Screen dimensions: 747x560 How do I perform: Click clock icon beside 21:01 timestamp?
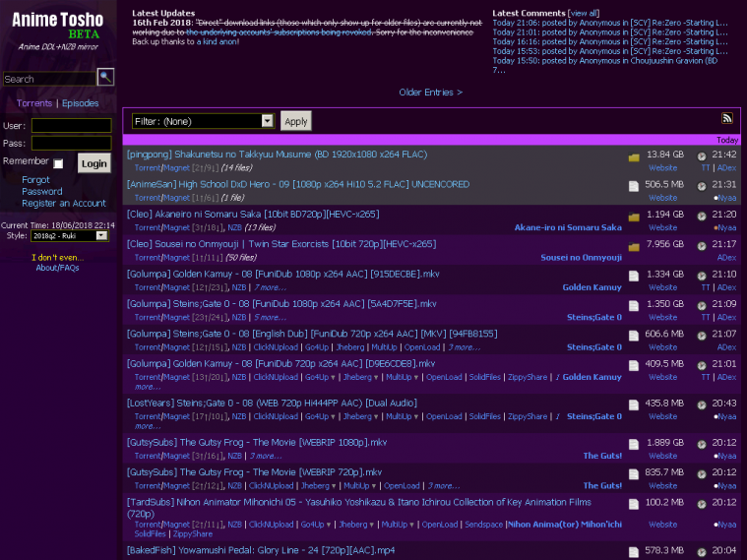click(x=702, y=365)
